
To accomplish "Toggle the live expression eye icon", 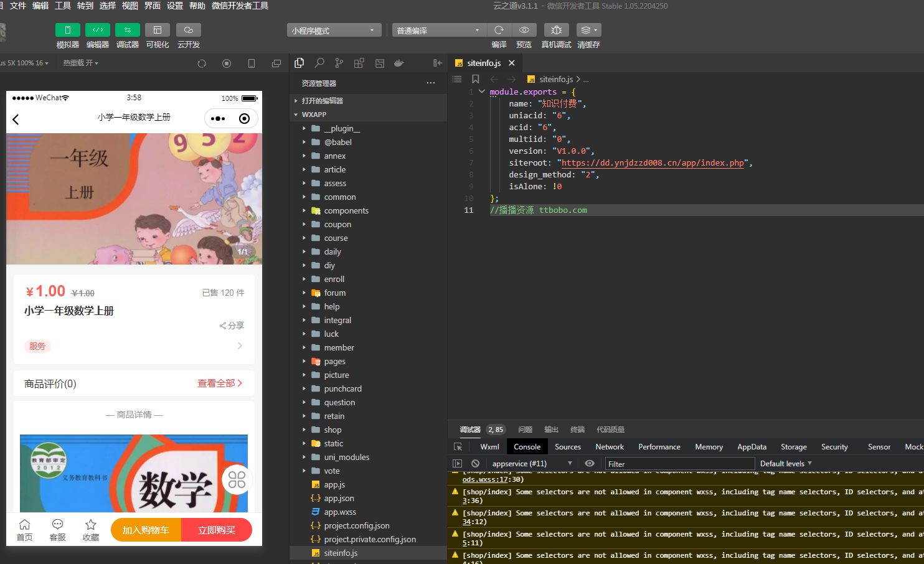I will pyautogui.click(x=589, y=464).
